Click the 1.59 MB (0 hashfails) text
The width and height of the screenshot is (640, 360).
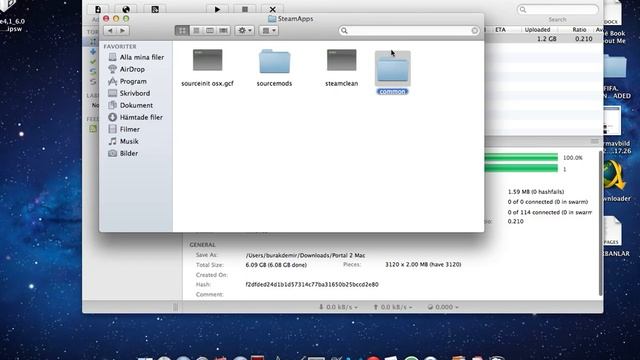(536, 191)
